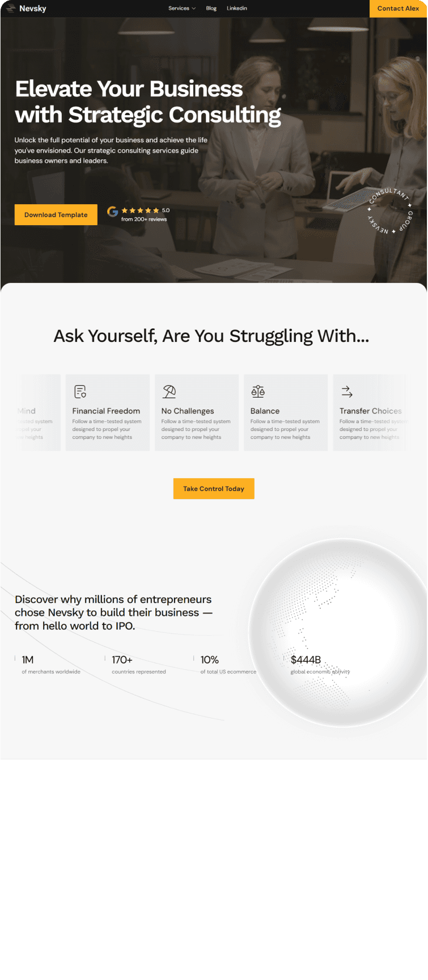Click the Download Template button

tap(56, 215)
